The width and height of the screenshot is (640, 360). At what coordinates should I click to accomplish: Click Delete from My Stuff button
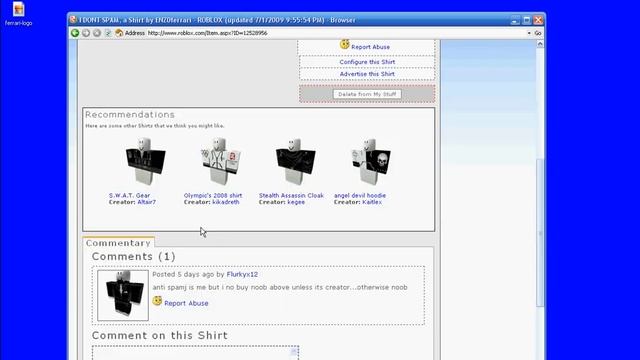(x=367, y=94)
